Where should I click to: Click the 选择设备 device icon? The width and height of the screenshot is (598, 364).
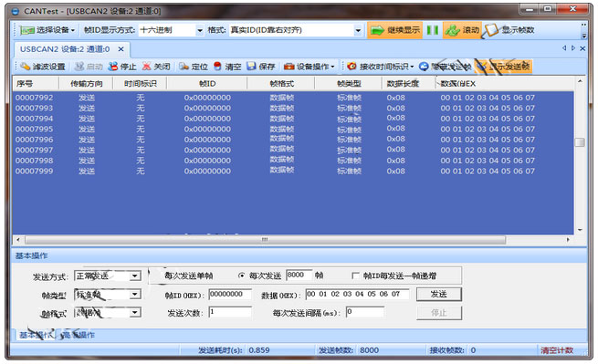(x=26, y=30)
